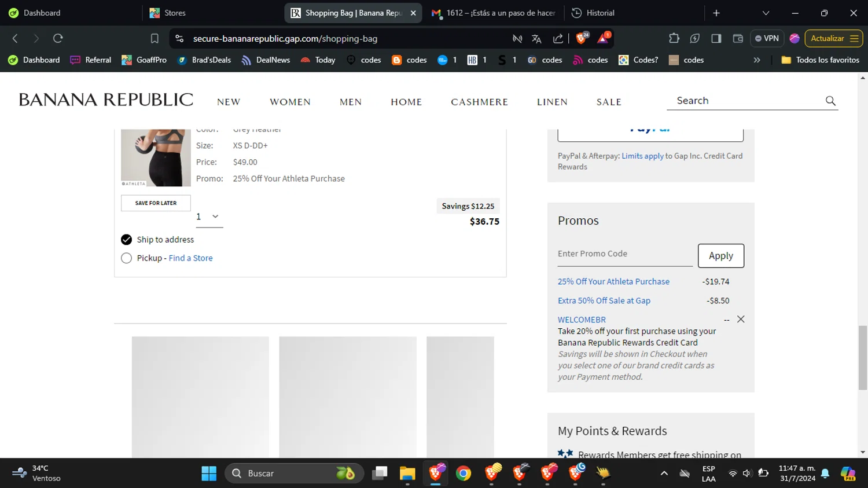Image resolution: width=868 pixels, height=488 pixels.
Task: Focus the Enter Promo Code field
Action: (625, 254)
